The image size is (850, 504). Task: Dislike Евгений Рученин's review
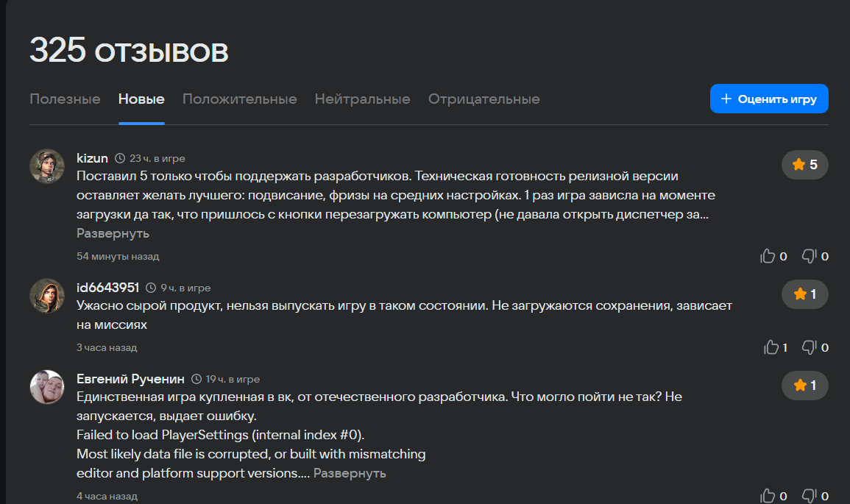[x=810, y=496]
